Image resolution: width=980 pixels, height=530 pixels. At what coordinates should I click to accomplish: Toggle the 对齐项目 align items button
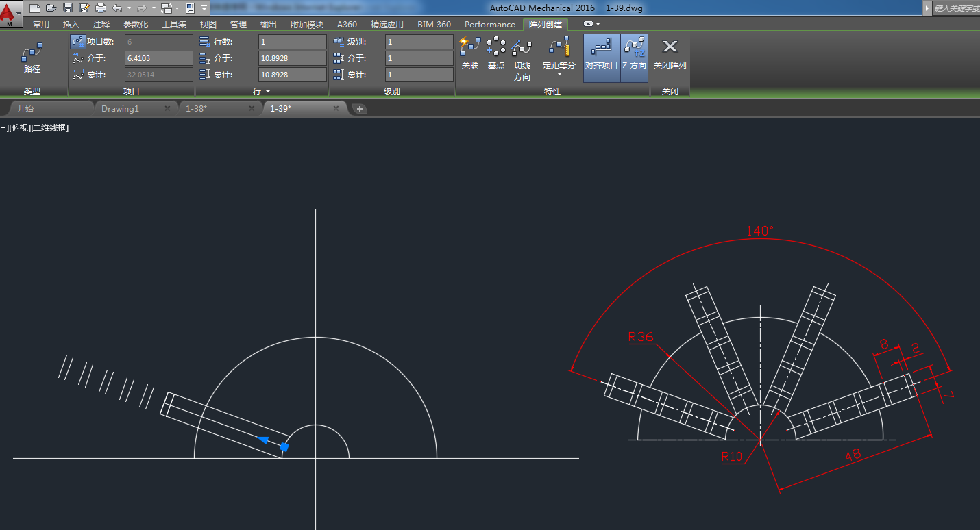(602, 58)
